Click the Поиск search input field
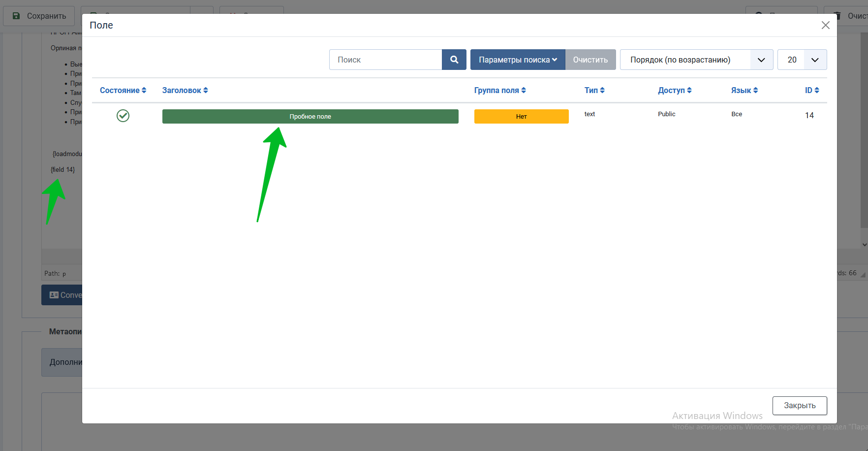The height and width of the screenshot is (451, 868). point(385,60)
